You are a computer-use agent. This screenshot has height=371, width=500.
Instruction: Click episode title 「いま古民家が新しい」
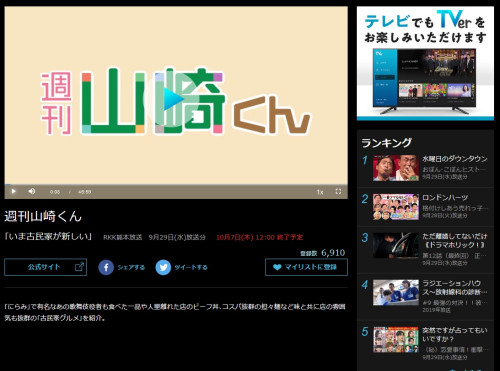coord(48,237)
